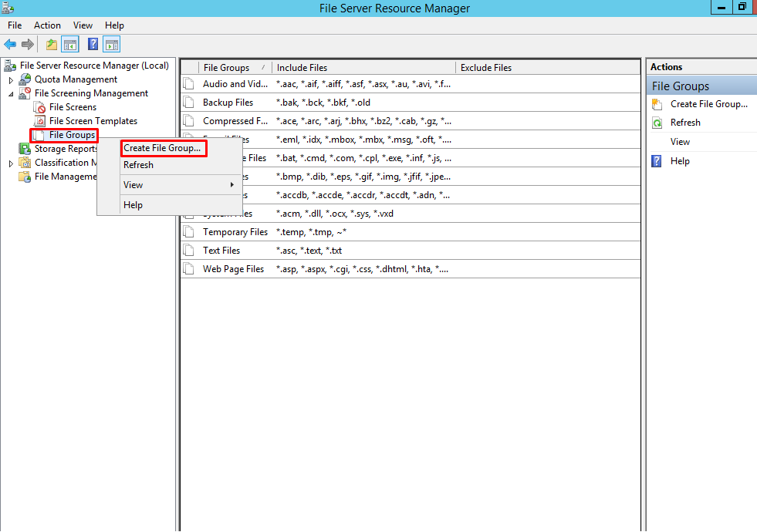Screen dimensions: 757x532
Task: Expand the Quota Management tree node
Action: click(x=11, y=80)
